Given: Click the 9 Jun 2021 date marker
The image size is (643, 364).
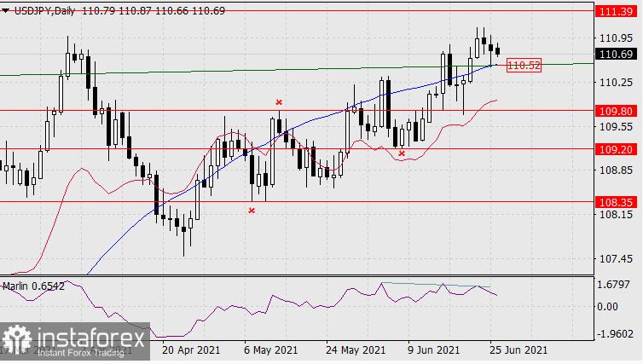Looking at the screenshot, I should (x=433, y=350).
